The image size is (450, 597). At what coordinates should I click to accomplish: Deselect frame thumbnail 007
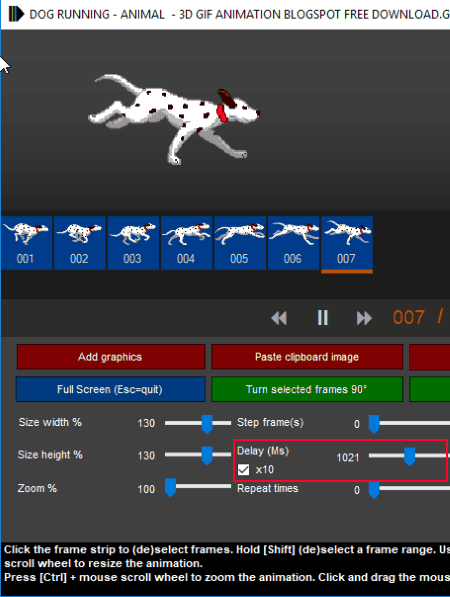[347, 244]
